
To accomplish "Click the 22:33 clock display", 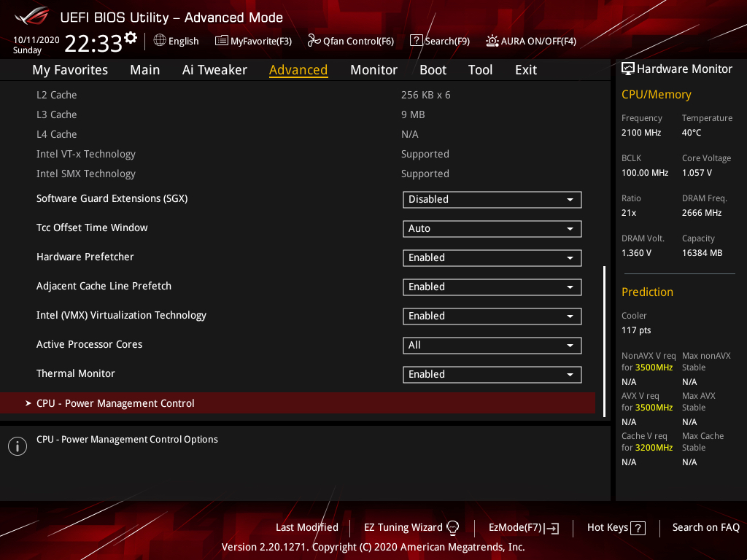I will (x=93, y=43).
